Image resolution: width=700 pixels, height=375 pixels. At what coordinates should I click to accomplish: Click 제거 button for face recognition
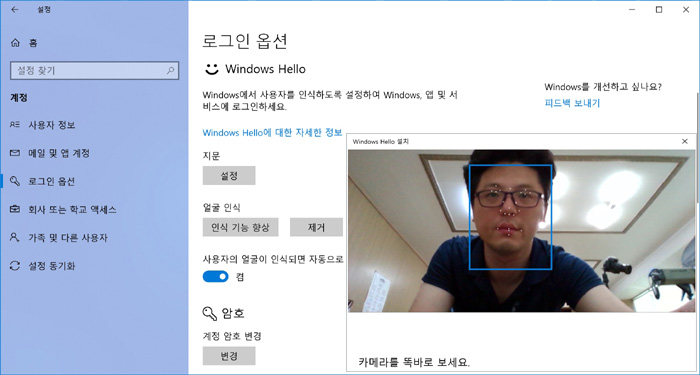point(316,227)
